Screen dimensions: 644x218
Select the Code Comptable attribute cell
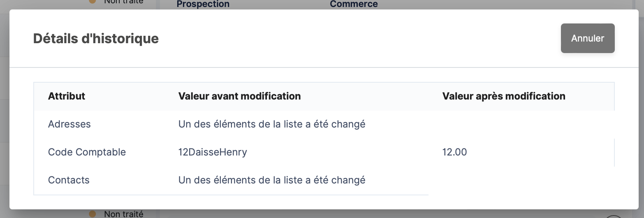(x=87, y=152)
